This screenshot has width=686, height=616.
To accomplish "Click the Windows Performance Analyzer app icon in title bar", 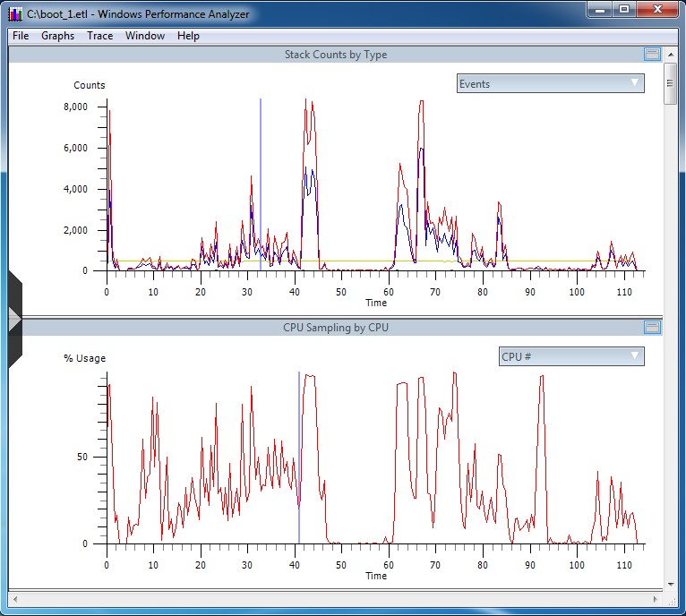I will pos(15,14).
